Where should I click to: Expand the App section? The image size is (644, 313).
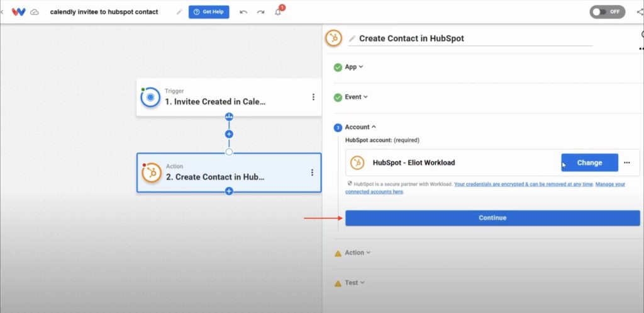pos(354,67)
